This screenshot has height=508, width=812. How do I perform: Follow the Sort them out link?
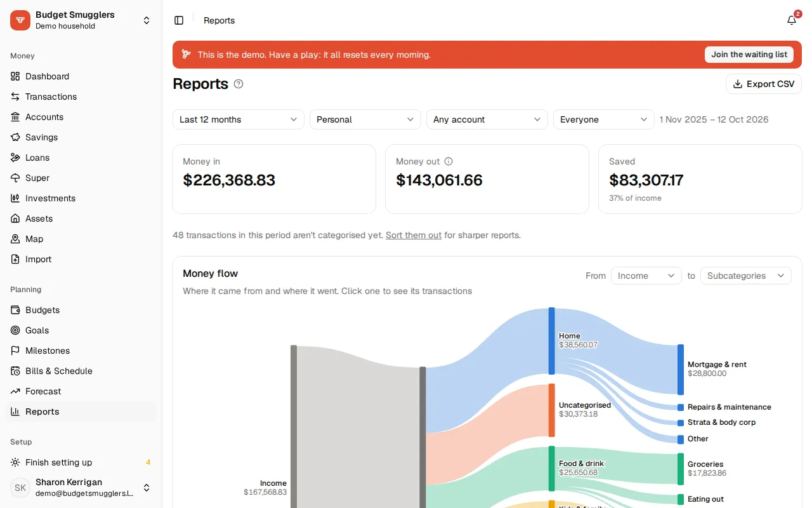(x=414, y=235)
